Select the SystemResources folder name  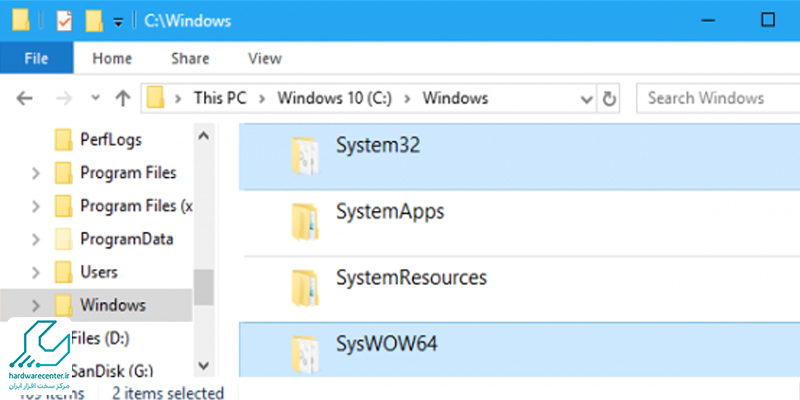pos(411,278)
